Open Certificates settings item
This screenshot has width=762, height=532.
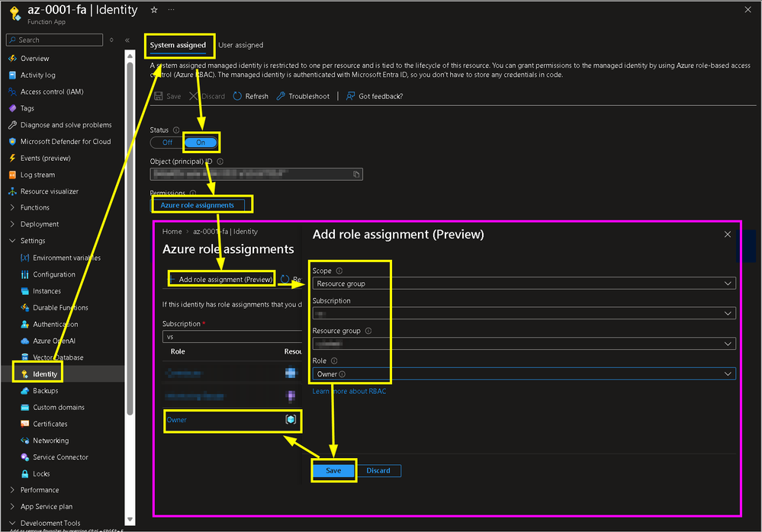click(x=50, y=424)
